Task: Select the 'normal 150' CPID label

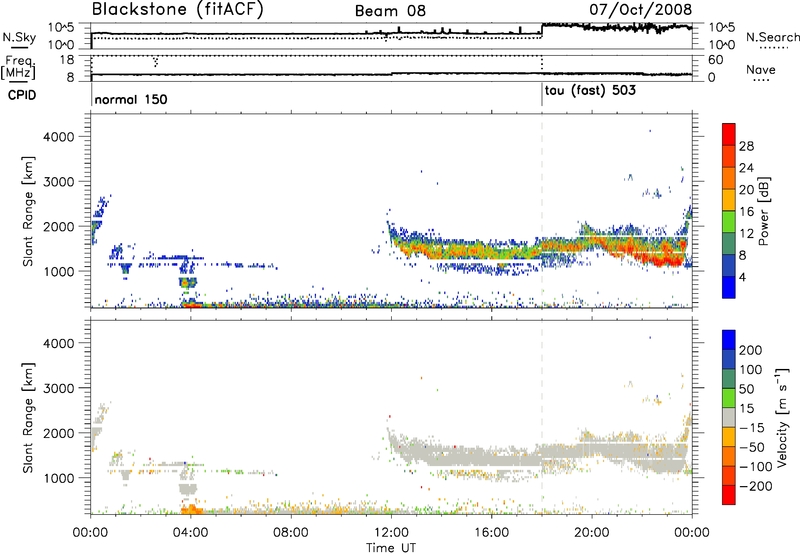Action: pos(131,99)
